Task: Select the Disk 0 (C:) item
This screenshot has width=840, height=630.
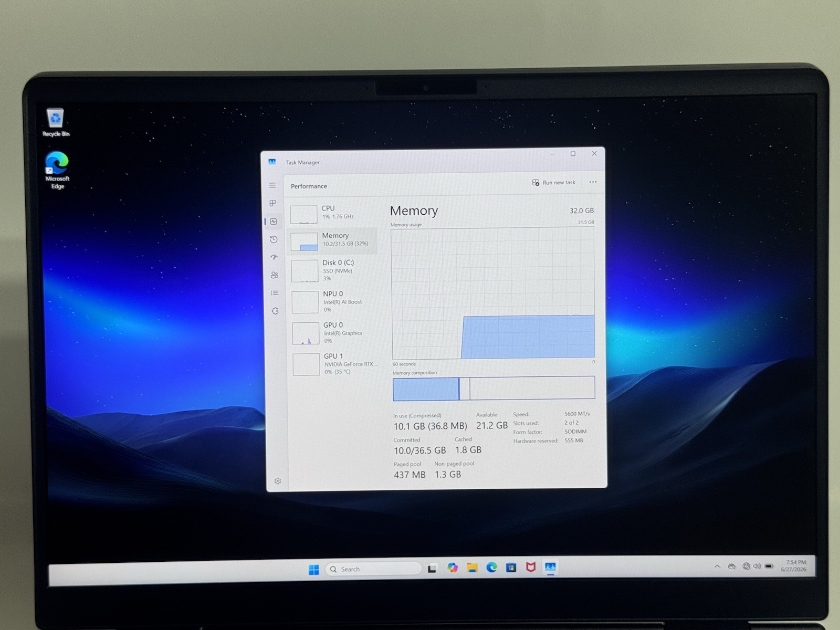Action: click(333, 270)
